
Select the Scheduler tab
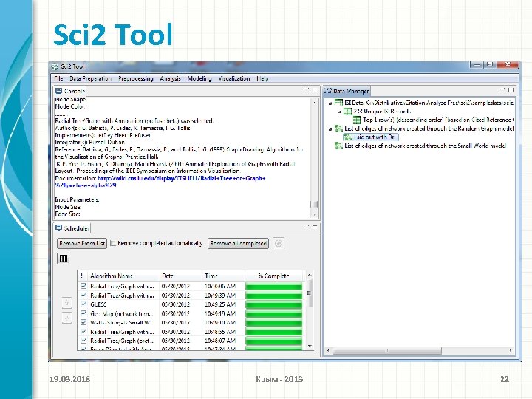(72, 228)
